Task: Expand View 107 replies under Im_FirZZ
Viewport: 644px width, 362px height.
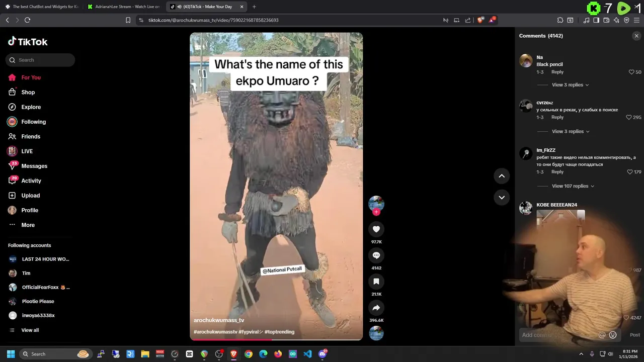Action: [573, 186]
